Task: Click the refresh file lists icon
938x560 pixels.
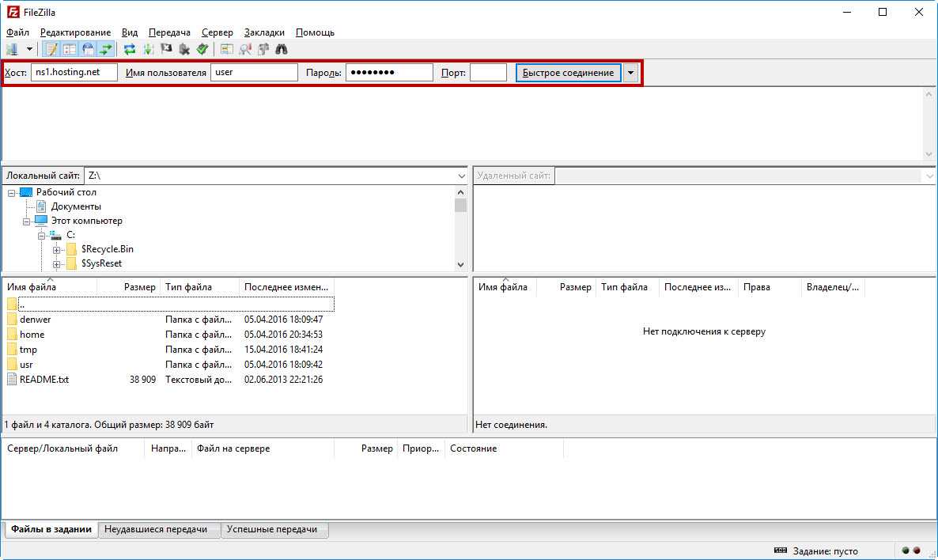Action: coord(130,49)
